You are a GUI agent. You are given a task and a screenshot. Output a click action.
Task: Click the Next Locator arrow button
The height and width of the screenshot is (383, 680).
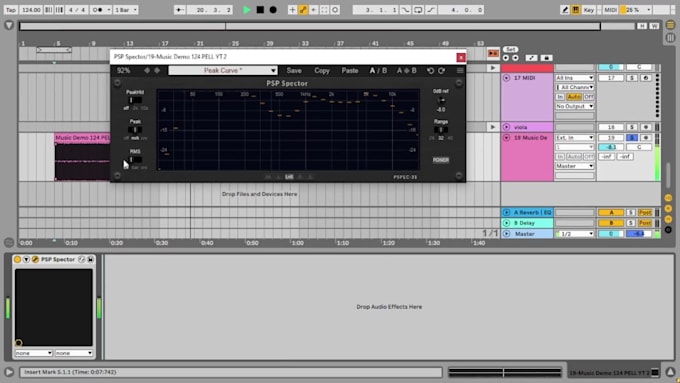pos(515,58)
